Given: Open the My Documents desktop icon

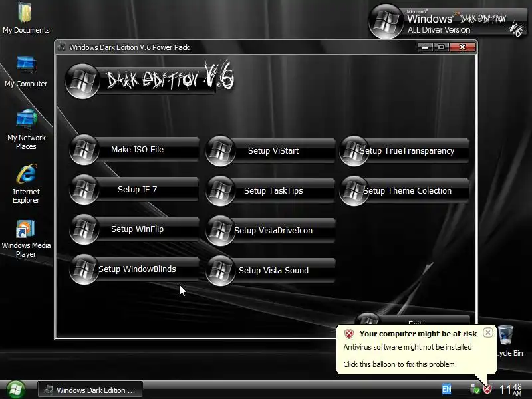Looking at the screenshot, I should click(26, 19).
